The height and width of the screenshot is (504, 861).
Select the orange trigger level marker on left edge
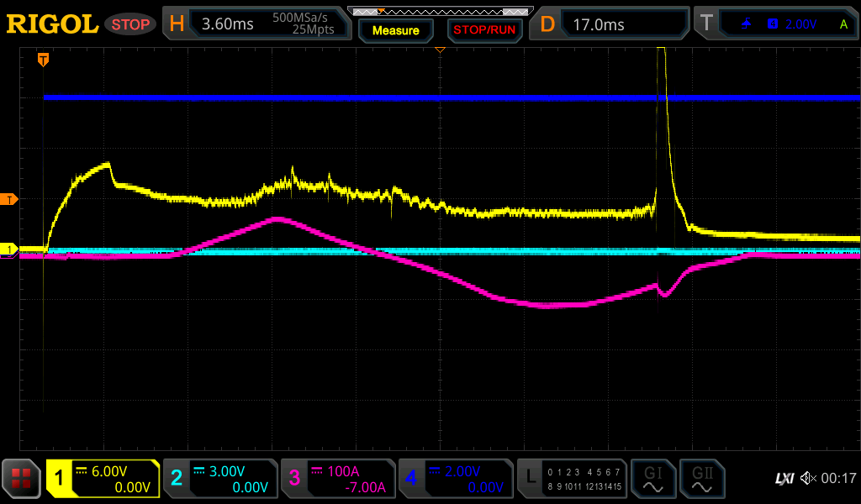click(9, 199)
